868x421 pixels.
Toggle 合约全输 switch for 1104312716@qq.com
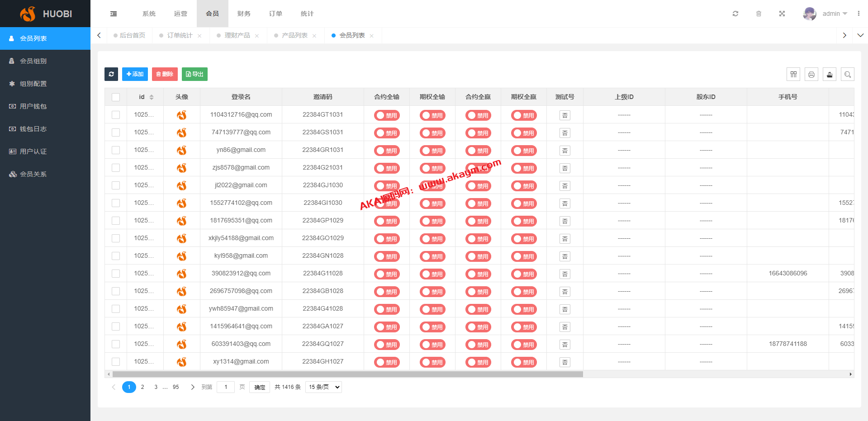pos(387,115)
